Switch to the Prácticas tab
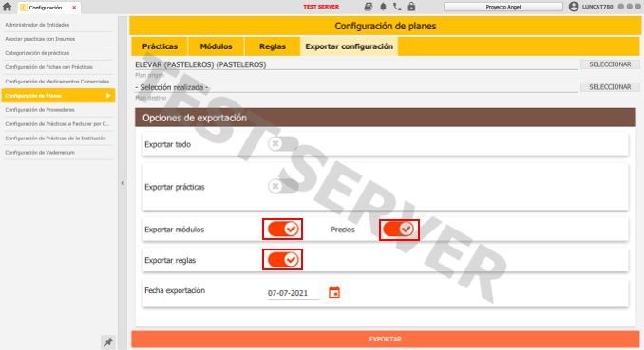 point(160,46)
